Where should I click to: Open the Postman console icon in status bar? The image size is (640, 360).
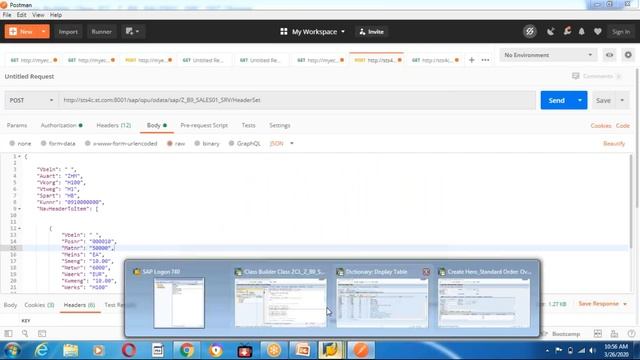(42, 333)
